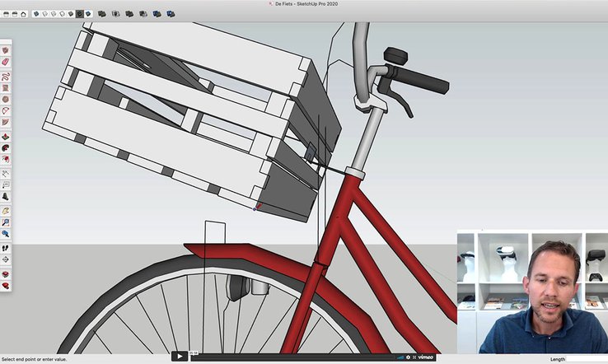Screen dimensions: 608x364
Task: Select the pink Eraser tool
Action: tap(5, 61)
